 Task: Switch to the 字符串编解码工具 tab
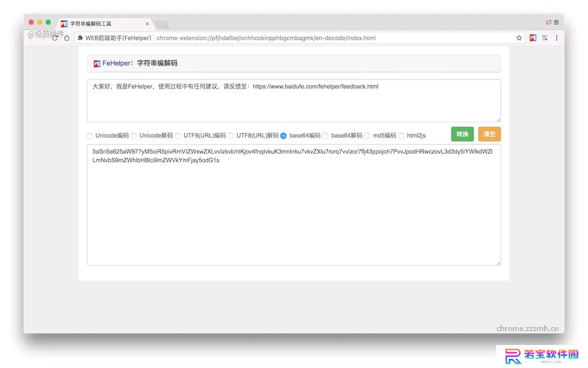pyautogui.click(x=104, y=23)
